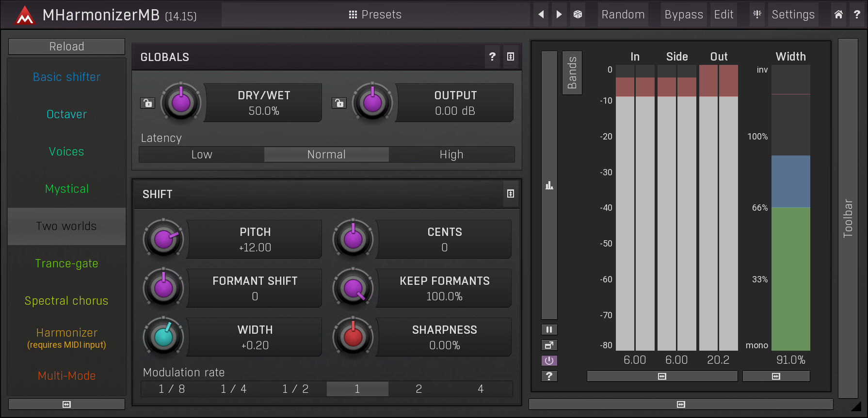Click the dice random preset icon
The width and height of the screenshot is (868, 418).
point(578,15)
